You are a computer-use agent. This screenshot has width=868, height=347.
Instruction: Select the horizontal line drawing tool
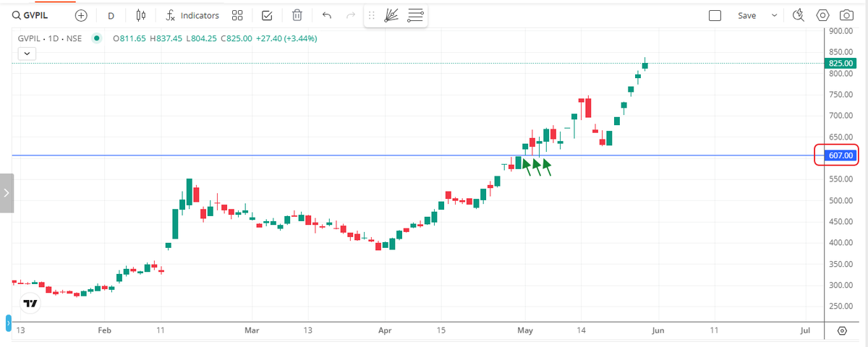pos(415,15)
